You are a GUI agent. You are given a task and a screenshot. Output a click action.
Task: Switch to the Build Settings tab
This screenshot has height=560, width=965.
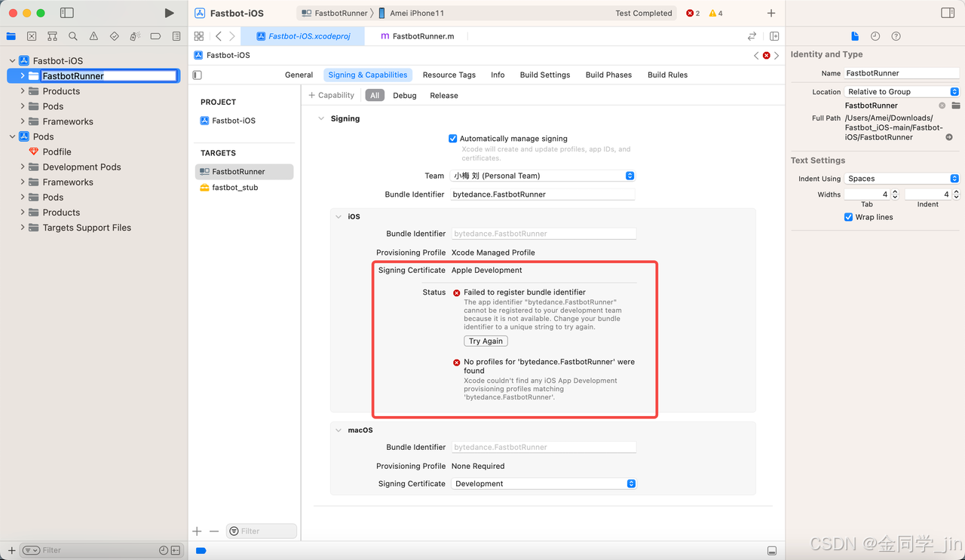[545, 75]
